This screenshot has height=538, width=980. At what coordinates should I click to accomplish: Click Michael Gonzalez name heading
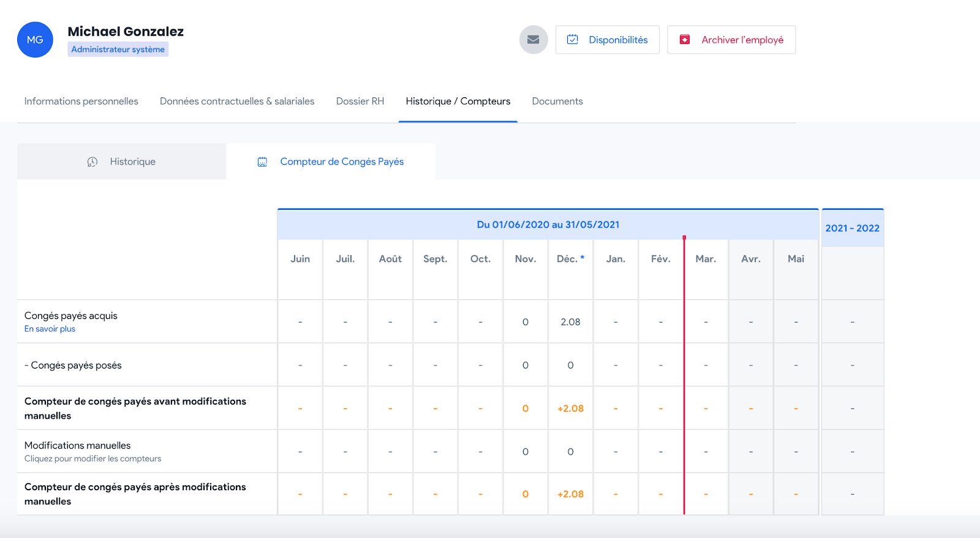point(126,31)
